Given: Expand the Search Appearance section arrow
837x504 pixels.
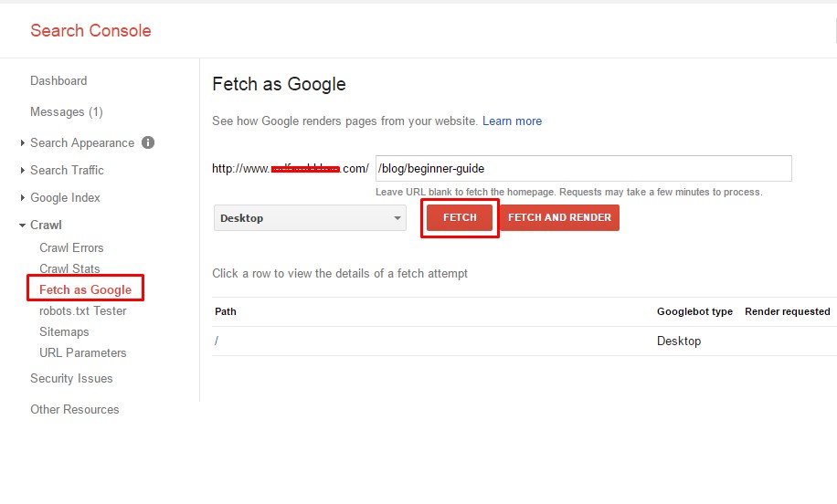Looking at the screenshot, I should tap(23, 143).
